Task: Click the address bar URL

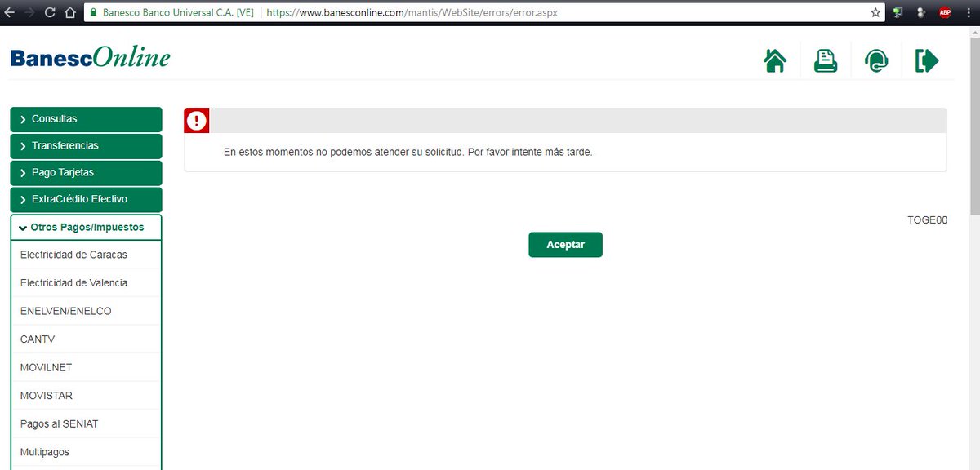Action: (413, 13)
